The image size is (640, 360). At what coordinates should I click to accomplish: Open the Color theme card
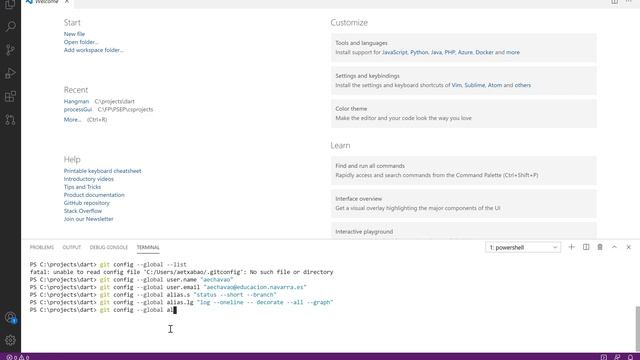coord(464,113)
